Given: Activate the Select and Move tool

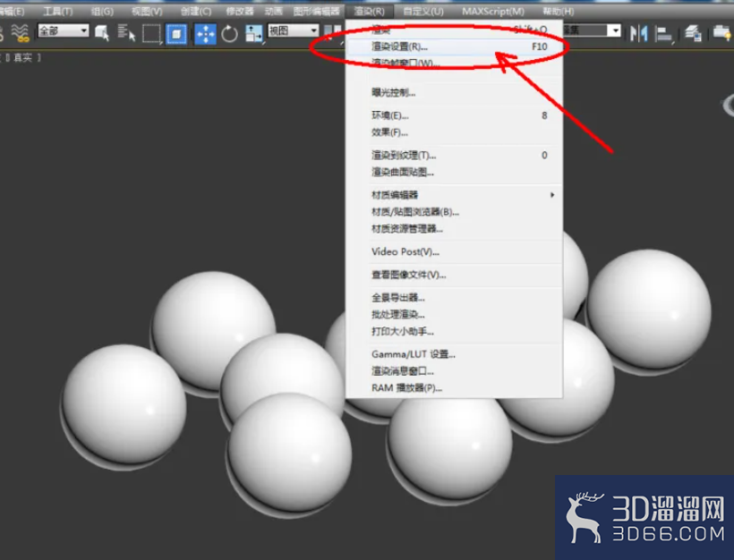Looking at the screenshot, I should pyautogui.click(x=206, y=34).
